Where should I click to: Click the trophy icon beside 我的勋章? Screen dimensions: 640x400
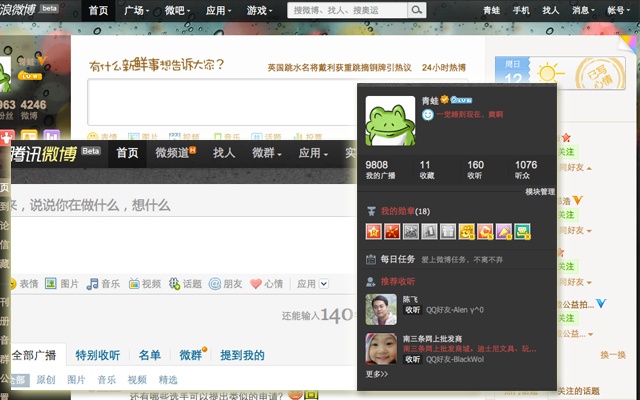pyautogui.click(x=371, y=211)
